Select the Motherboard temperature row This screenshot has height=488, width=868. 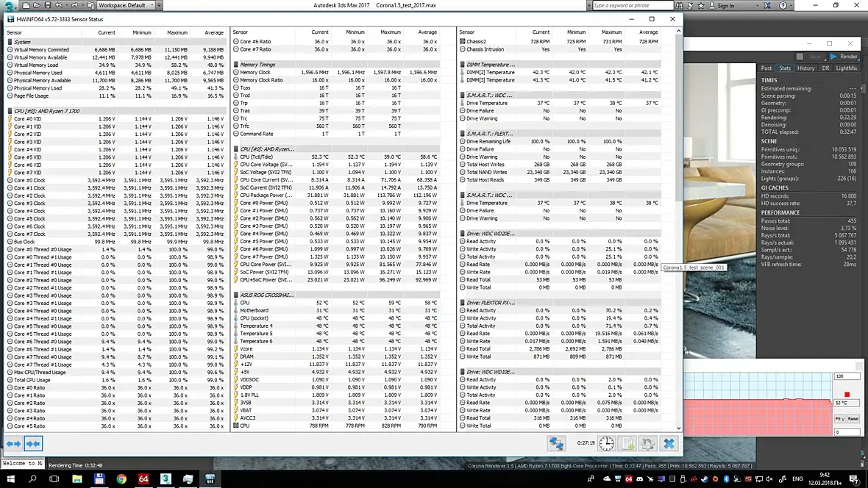[x=337, y=310]
